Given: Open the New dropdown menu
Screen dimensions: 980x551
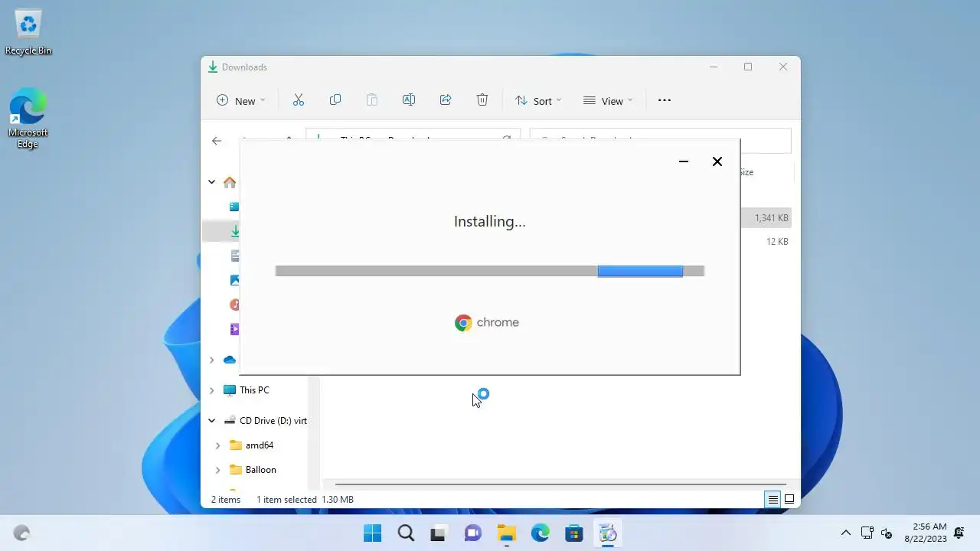Looking at the screenshot, I should tap(240, 100).
